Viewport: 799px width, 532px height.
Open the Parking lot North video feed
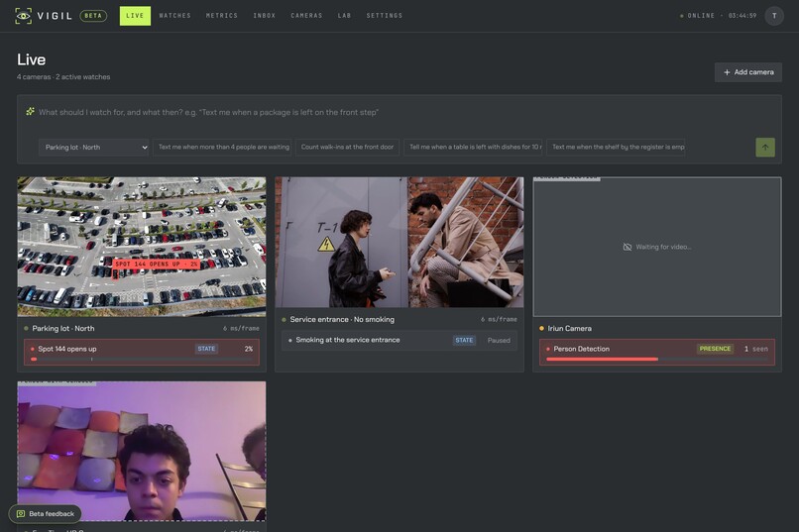click(x=142, y=247)
